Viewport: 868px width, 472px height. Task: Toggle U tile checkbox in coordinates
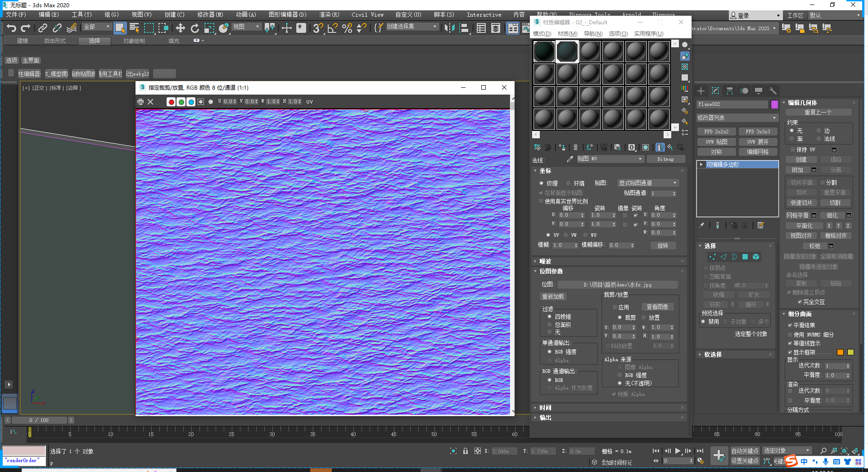(x=635, y=215)
